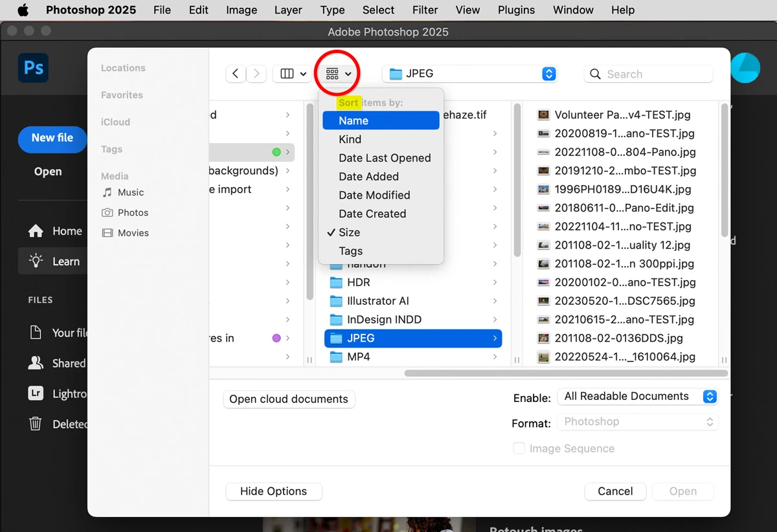The width and height of the screenshot is (777, 532).
Task: Open the JPEG folder path popup
Action: (469, 74)
